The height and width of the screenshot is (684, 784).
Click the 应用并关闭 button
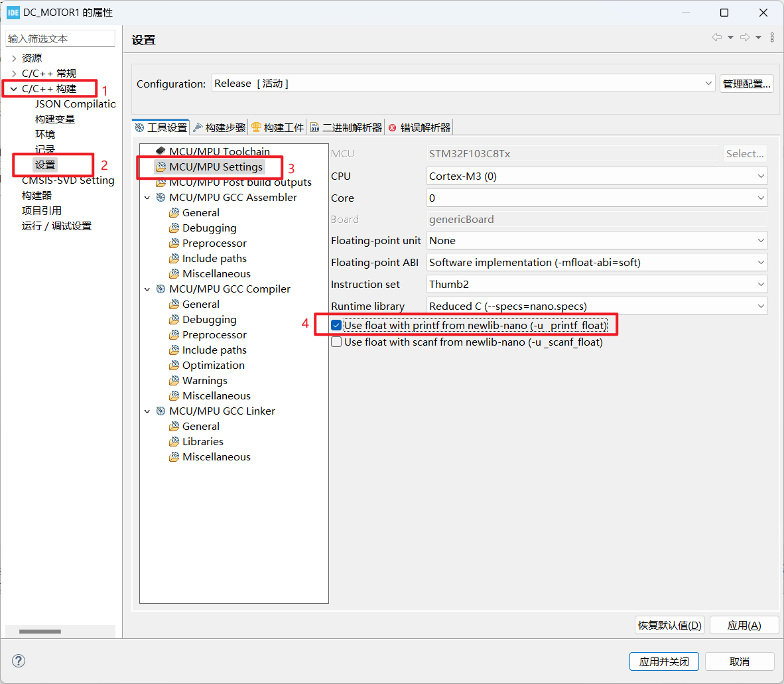coord(664,661)
